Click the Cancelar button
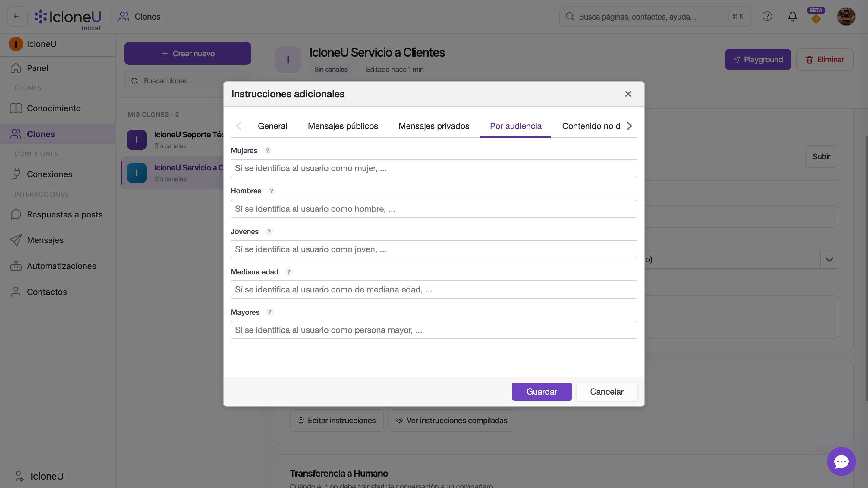 pyautogui.click(x=606, y=391)
